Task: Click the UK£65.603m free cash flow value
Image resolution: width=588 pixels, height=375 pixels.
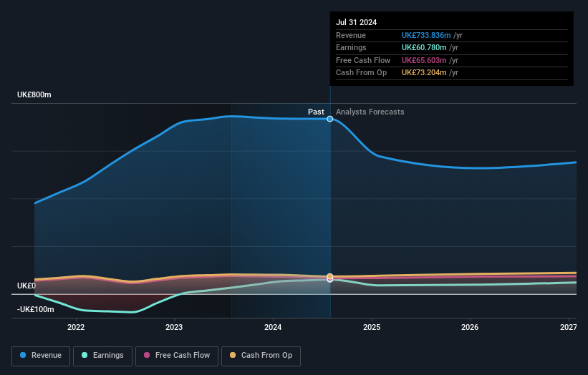Action: point(424,60)
